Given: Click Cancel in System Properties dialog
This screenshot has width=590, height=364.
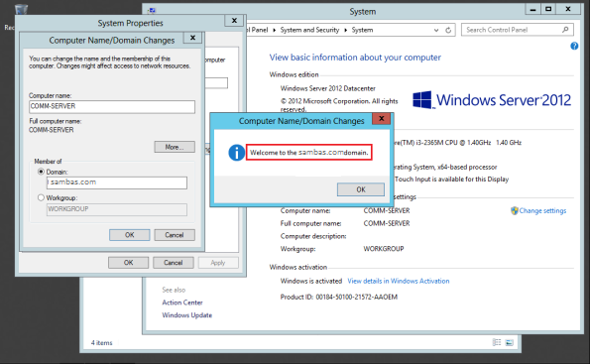Looking at the screenshot, I should [174, 263].
